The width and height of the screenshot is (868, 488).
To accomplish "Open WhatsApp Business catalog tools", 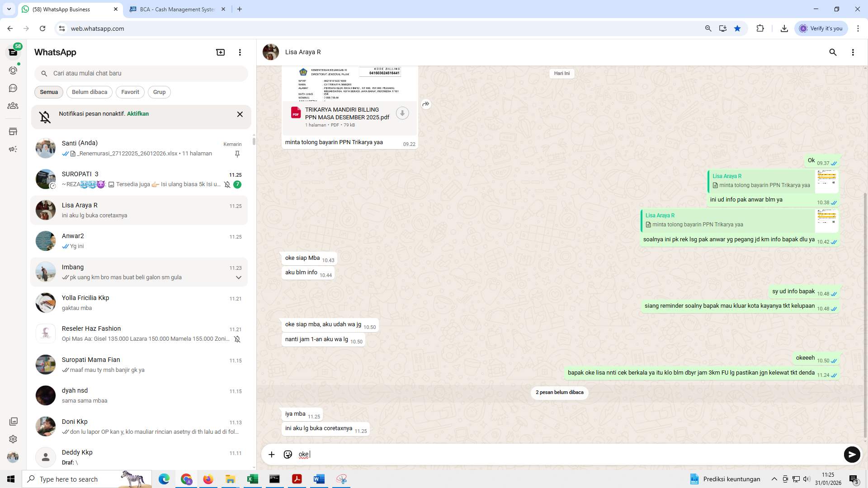I will 13,131.
